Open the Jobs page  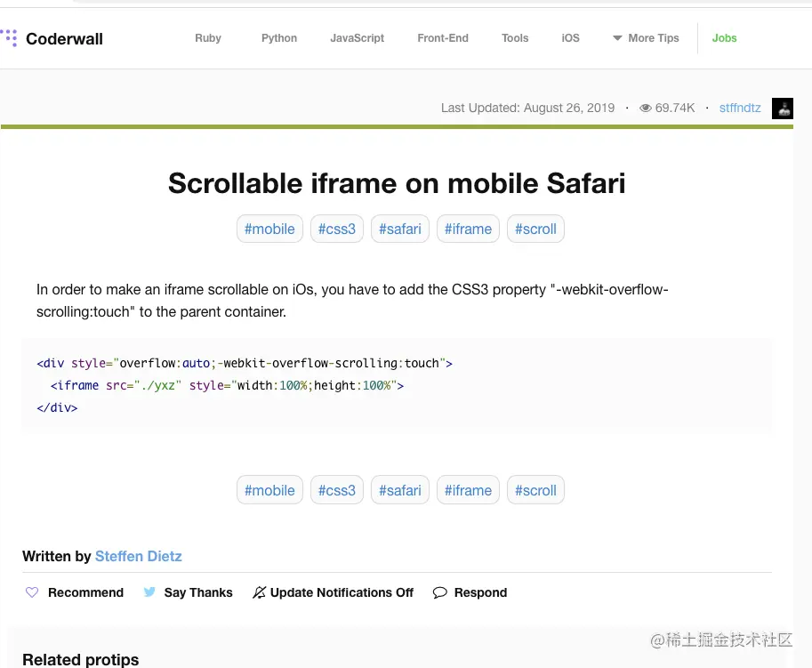724,37
